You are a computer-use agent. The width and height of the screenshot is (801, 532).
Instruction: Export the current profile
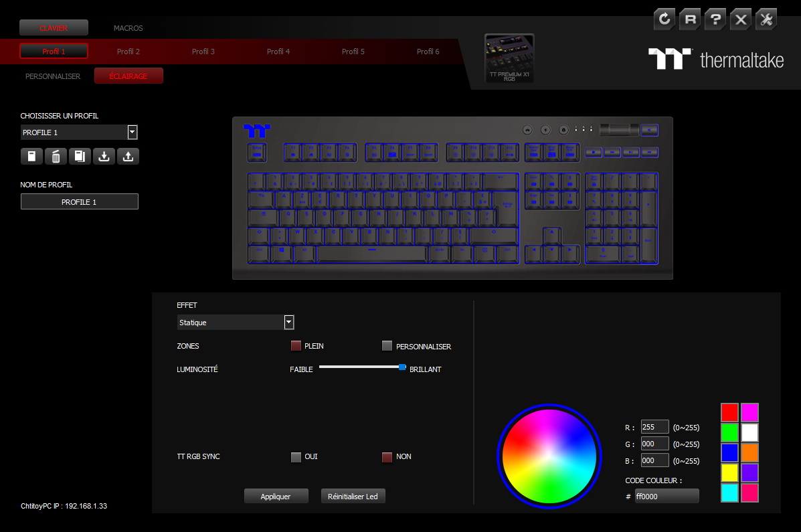pos(128,156)
